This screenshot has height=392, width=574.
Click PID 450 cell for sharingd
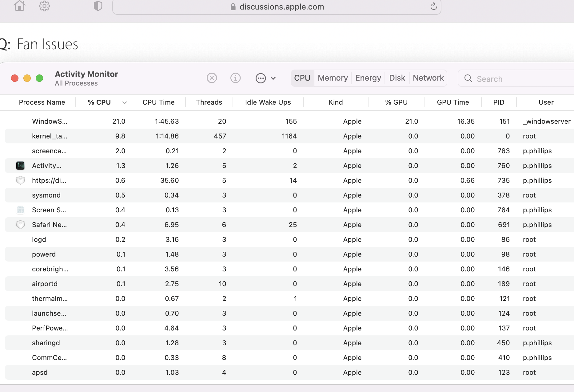[503, 343]
